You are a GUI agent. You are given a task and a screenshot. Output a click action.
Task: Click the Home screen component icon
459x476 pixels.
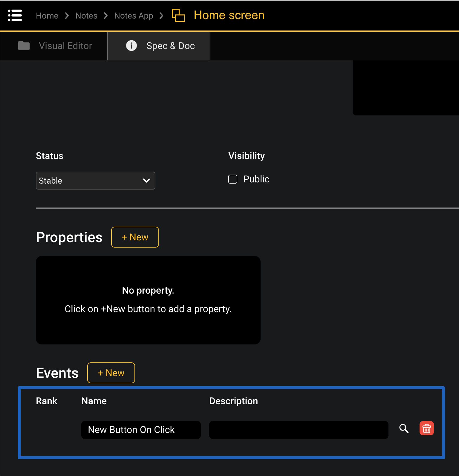tap(178, 15)
